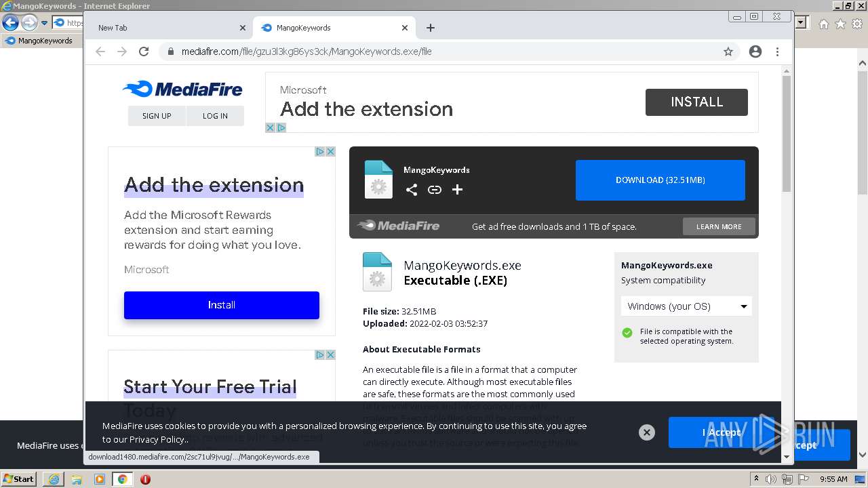
Task: Open the Windows (your OS) dropdown
Action: coord(686,306)
